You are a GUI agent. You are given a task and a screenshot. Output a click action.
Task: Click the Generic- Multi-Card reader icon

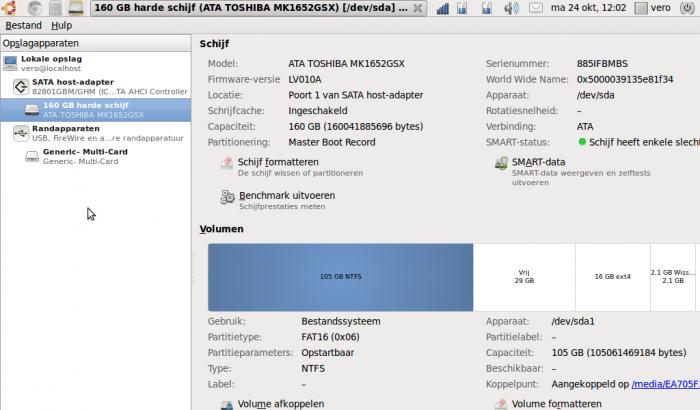click(x=32, y=156)
